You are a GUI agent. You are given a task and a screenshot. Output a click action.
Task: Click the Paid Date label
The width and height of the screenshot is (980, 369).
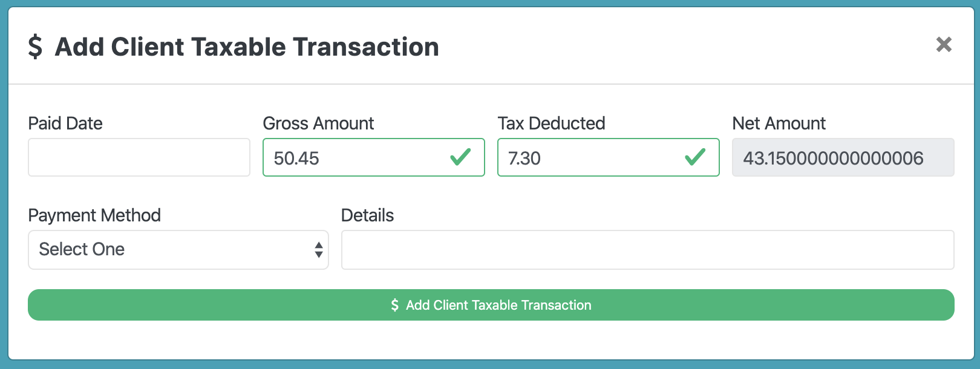coord(65,123)
